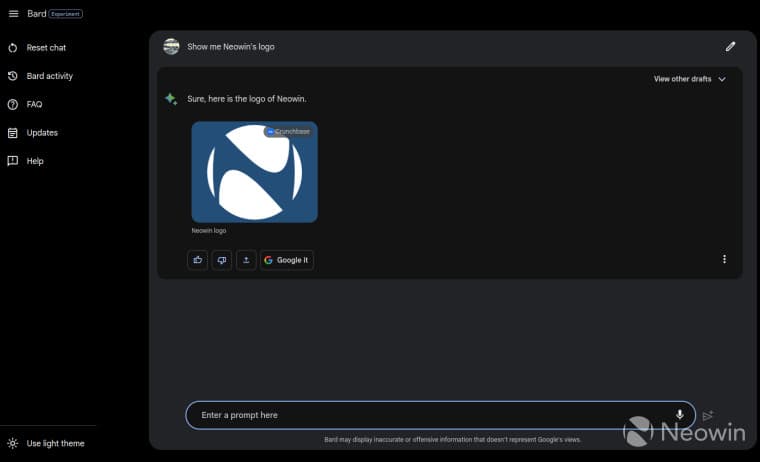The image size is (760, 462).
Task: Click the edit prompt pencil icon
Action: pyautogui.click(x=730, y=46)
